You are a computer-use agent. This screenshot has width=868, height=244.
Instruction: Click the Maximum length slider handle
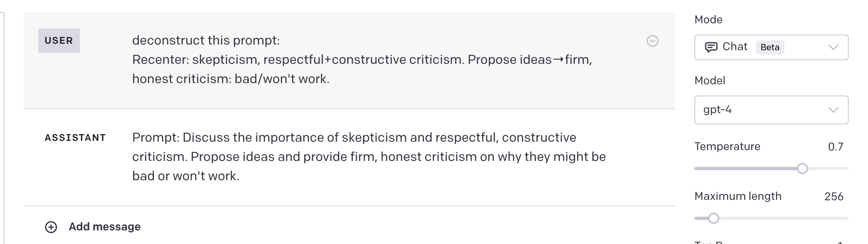tap(713, 218)
